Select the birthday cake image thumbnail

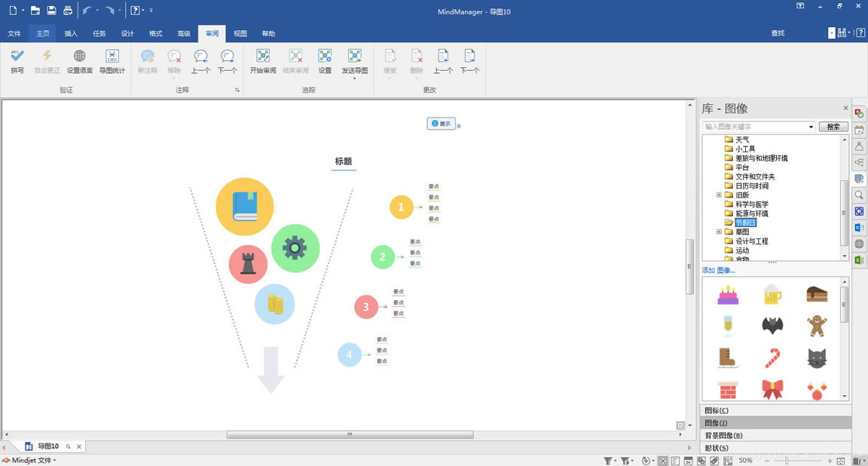(726, 294)
